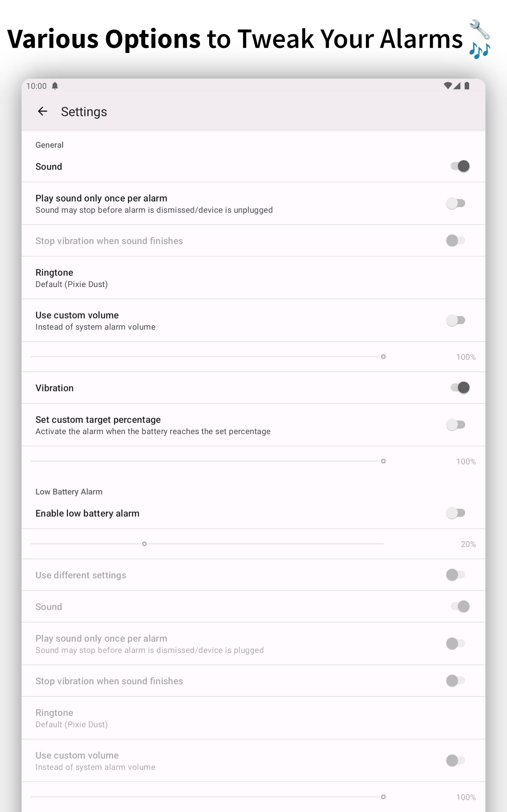Open the Ringtone Default (Pixie Dust) picker
Image resolution: width=507 pixels, height=812 pixels.
pos(71,278)
